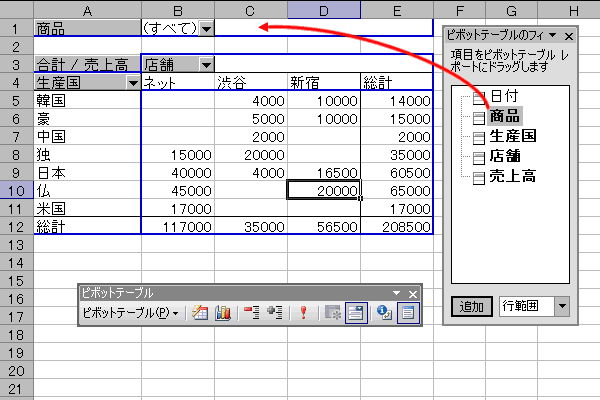Select 店舗 in the field list
The width and height of the screenshot is (600, 400).
pos(505,156)
